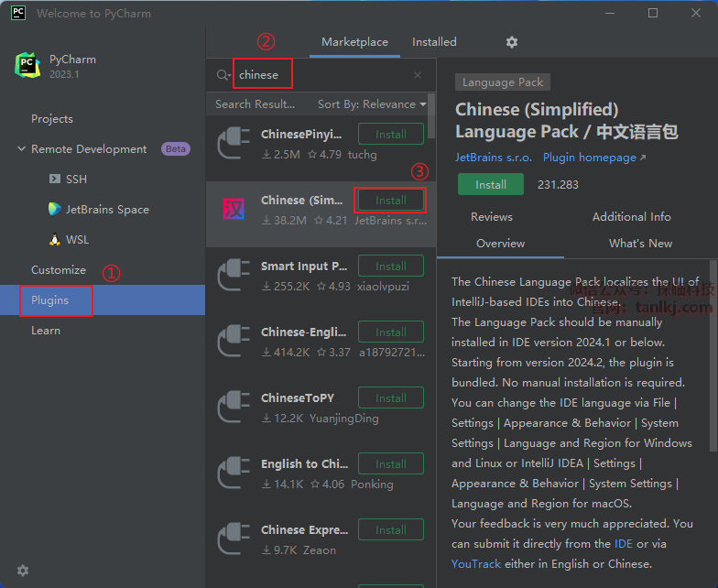Select the Chinese Simplified plugin icon
This screenshot has width=718, height=588.
click(x=234, y=210)
